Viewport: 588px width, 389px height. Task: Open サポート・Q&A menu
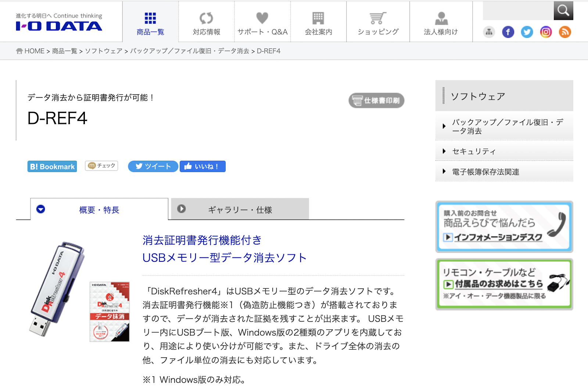click(x=262, y=22)
